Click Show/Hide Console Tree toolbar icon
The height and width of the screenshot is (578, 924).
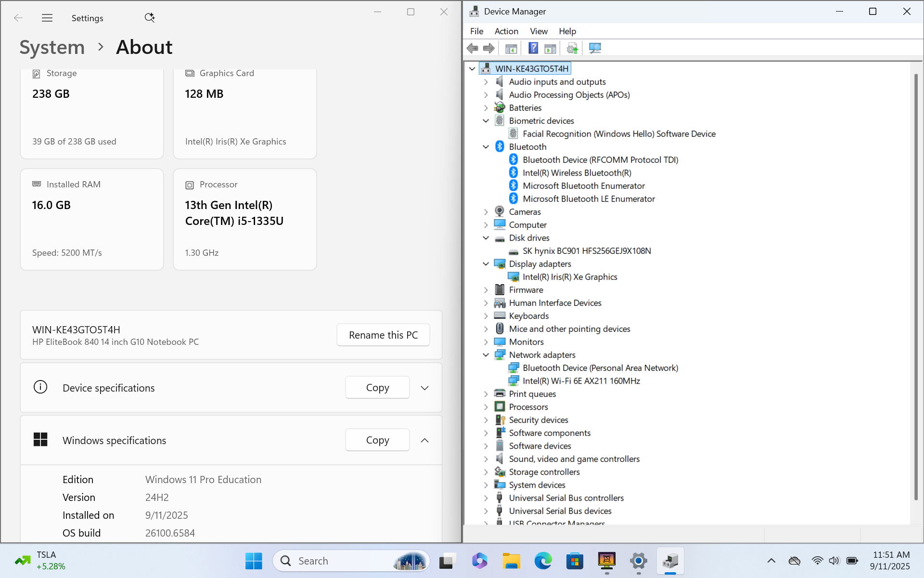tap(511, 48)
